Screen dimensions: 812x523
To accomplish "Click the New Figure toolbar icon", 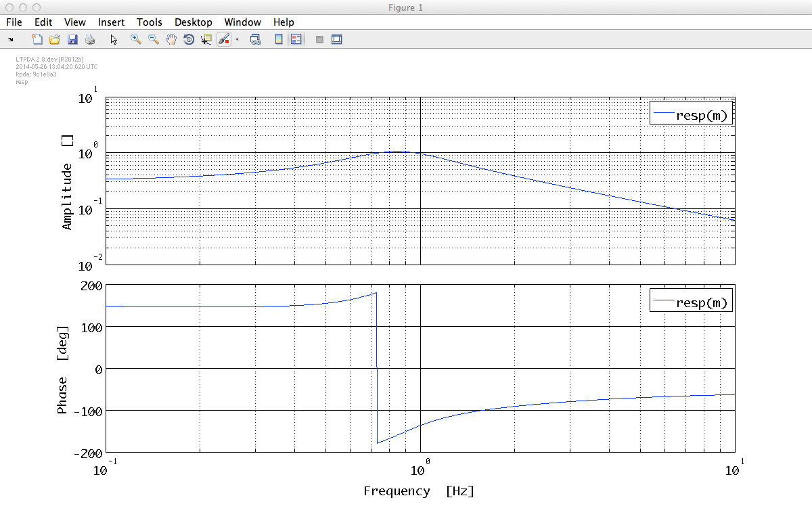I will point(38,40).
